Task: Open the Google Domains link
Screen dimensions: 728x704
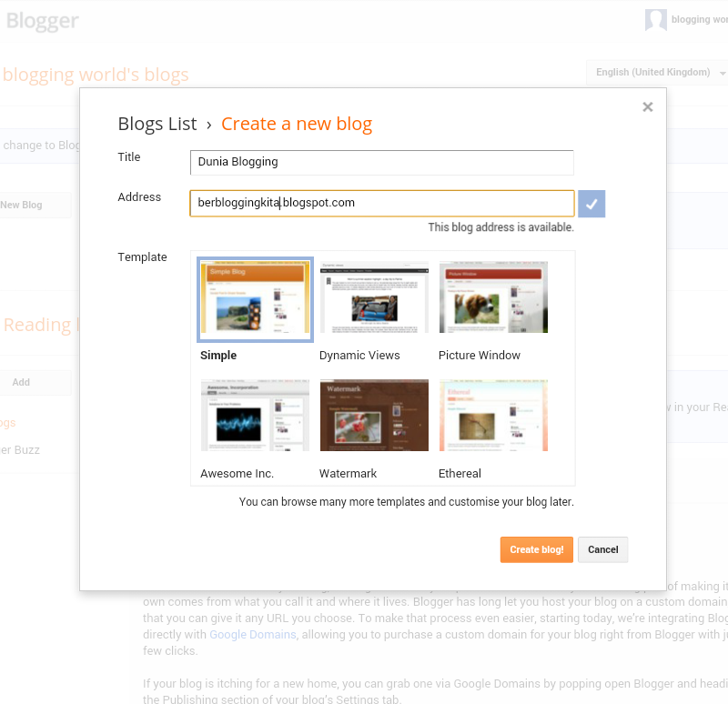Action: [253, 634]
